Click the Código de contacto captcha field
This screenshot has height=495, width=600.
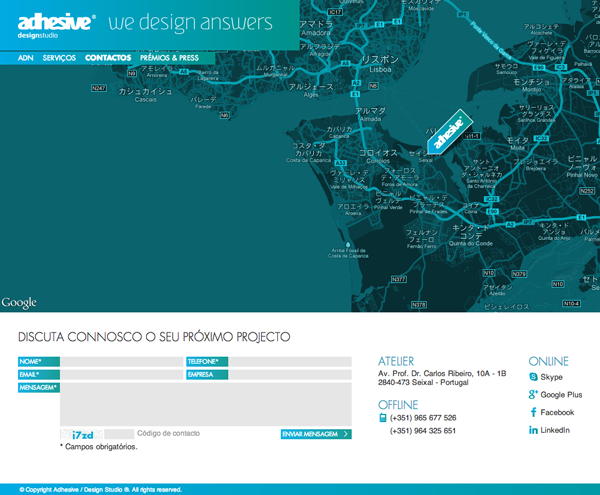119,434
